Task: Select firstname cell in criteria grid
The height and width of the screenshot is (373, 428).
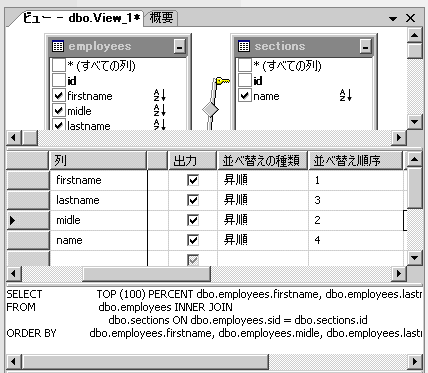Action: pos(98,180)
